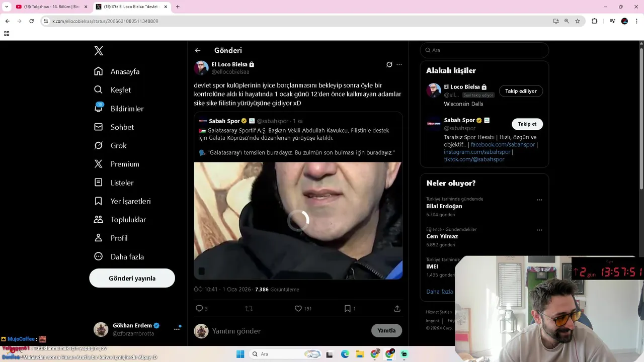The height and width of the screenshot is (362, 644).
Task: Open instagram.com/sabahspor link
Action: (x=477, y=152)
